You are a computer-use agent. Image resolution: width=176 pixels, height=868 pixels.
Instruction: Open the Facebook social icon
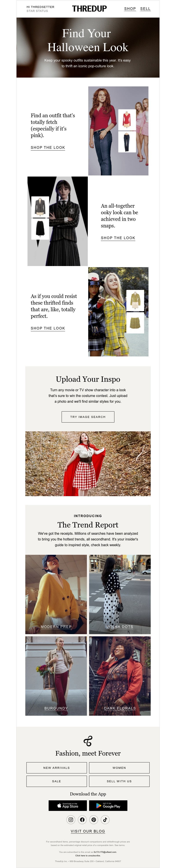82,820
